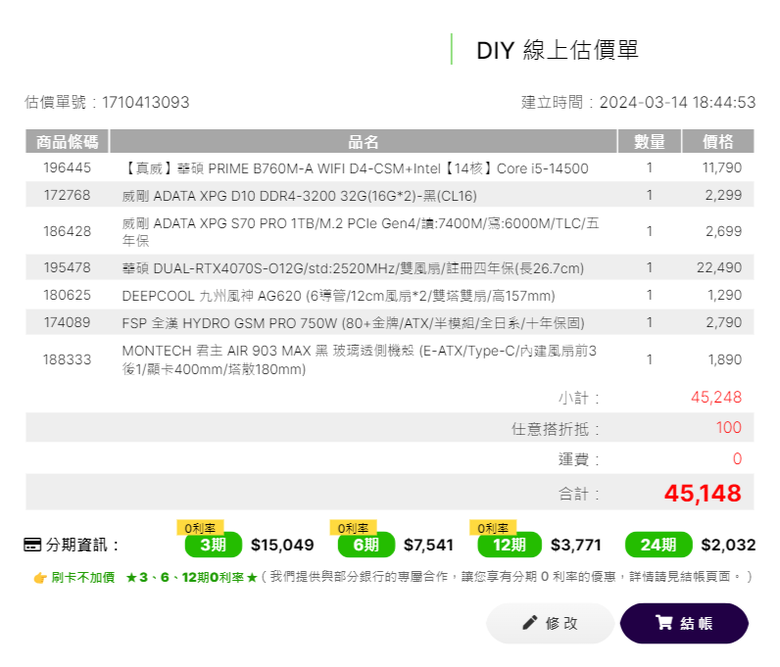Click the pencil icon on 修改 button
The width and height of the screenshot is (780, 667).
coord(530,622)
